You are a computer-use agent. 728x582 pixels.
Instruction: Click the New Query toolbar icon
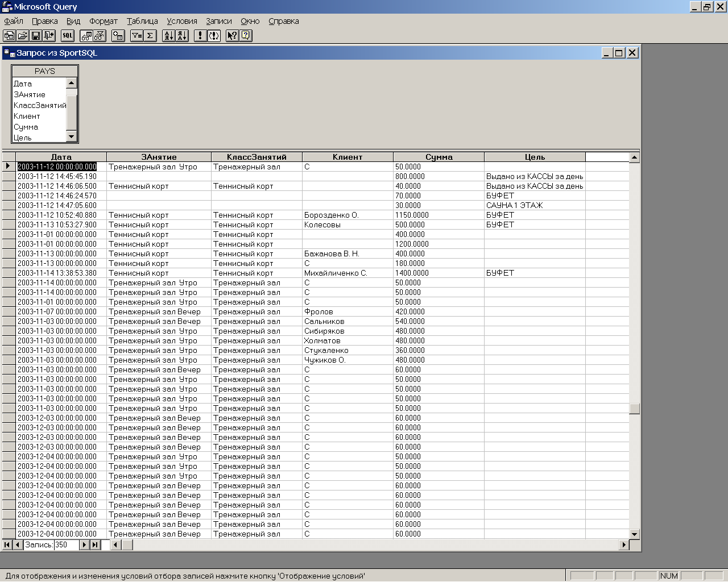(9, 36)
